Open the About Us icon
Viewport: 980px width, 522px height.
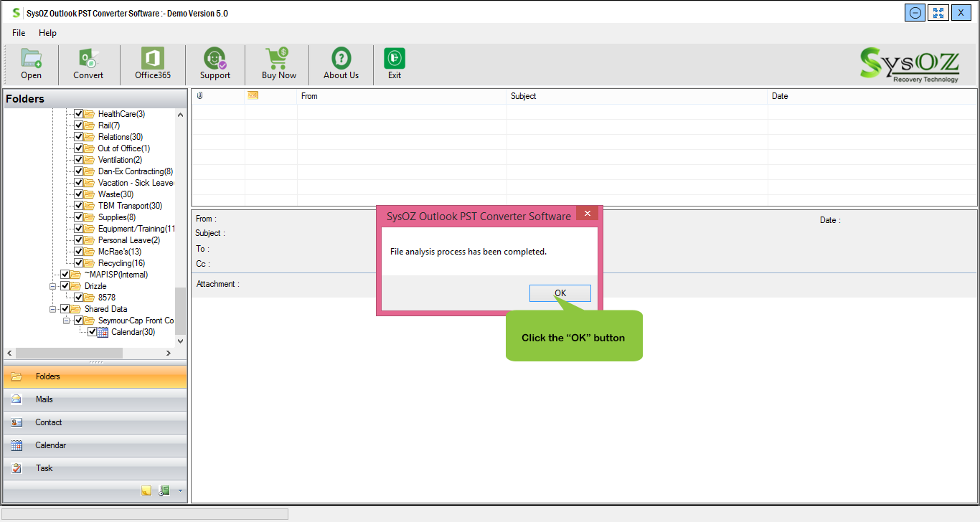click(341, 58)
